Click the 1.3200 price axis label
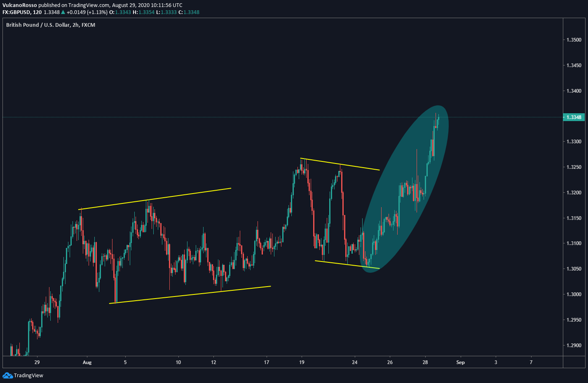 (x=574, y=193)
